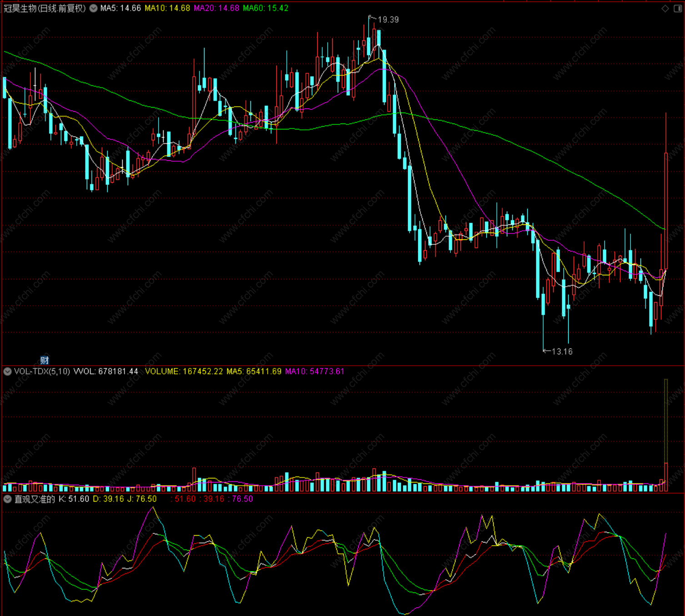Click the VOLUME value label
Viewport: 685px width, 616px height.
tap(184, 372)
